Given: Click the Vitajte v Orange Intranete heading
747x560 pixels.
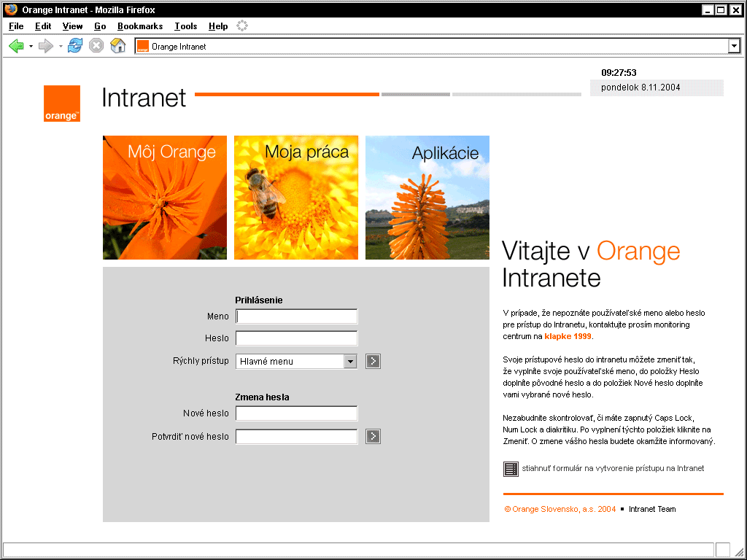Looking at the screenshot, I should (591, 264).
